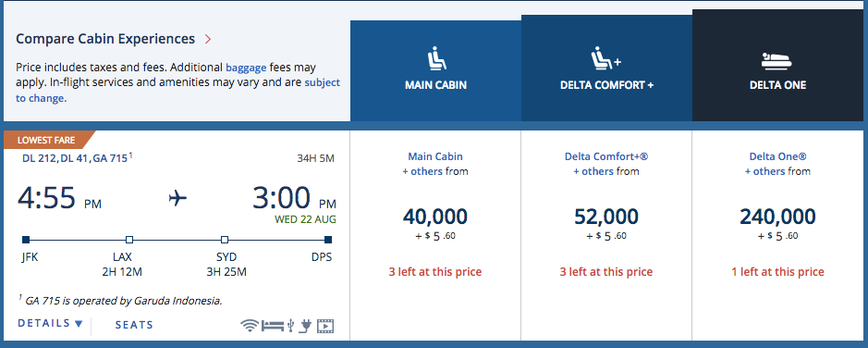The image size is (868, 348).
Task: Click the Delta Comfort+ seat icon
Action: pos(606,58)
